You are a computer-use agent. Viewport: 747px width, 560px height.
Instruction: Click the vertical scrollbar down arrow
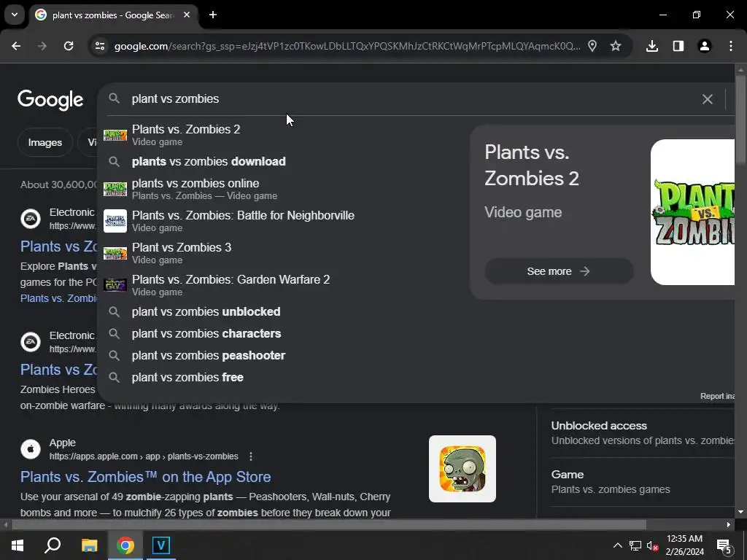[740, 512]
